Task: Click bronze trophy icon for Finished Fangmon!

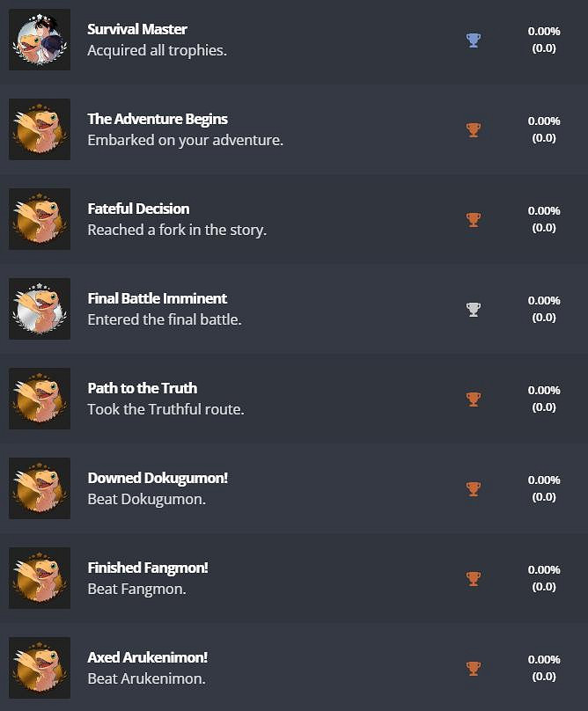Action: [x=474, y=579]
